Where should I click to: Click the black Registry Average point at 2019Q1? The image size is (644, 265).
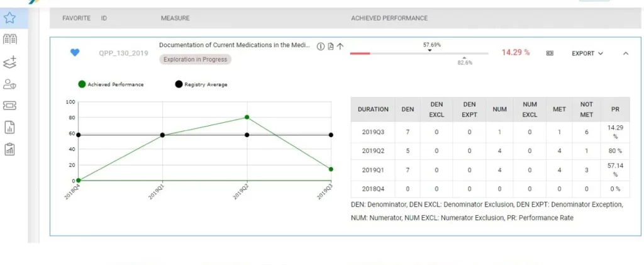163,135
